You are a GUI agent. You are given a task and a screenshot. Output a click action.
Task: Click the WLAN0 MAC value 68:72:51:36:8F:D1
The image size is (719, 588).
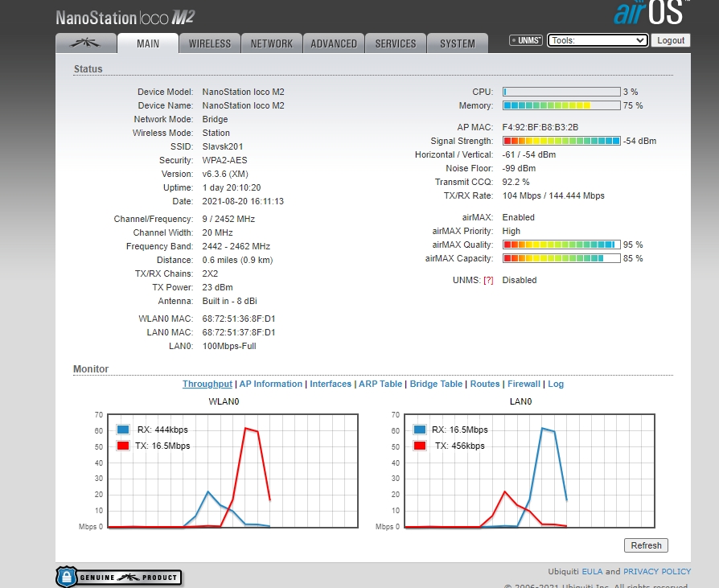[x=238, y=319]
